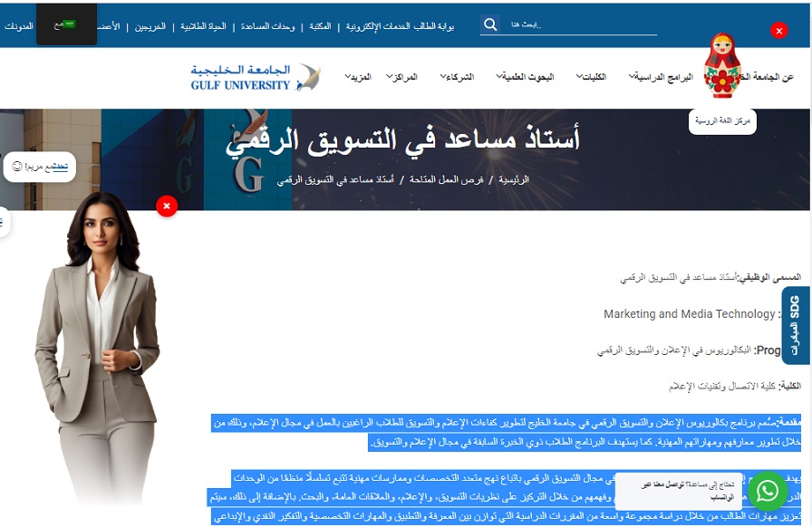This screenshot has height=527, width=812.
Task: Expand the المراكز dropdown menu
Action: tap(401, 77)
